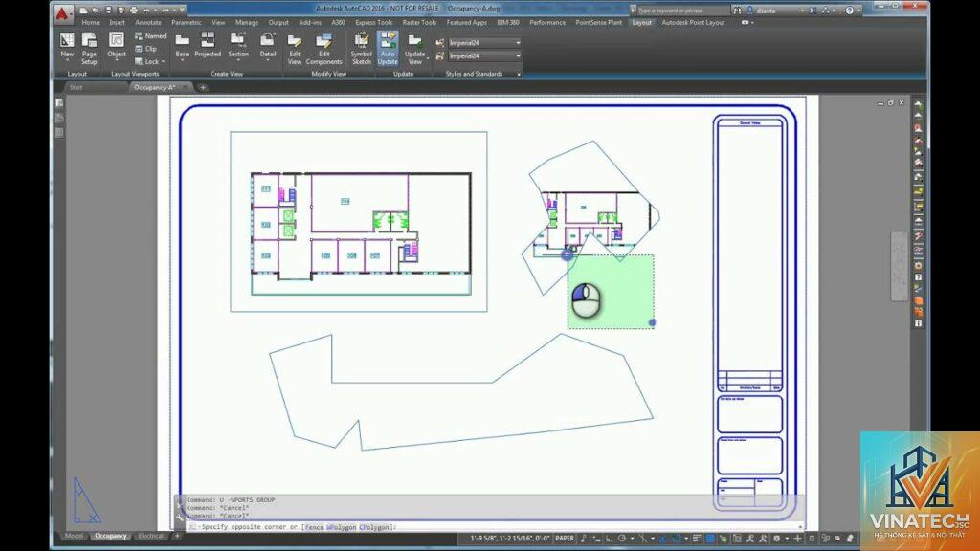Click the Clip viewport button

pyautogui.click(x=146, y=49)
